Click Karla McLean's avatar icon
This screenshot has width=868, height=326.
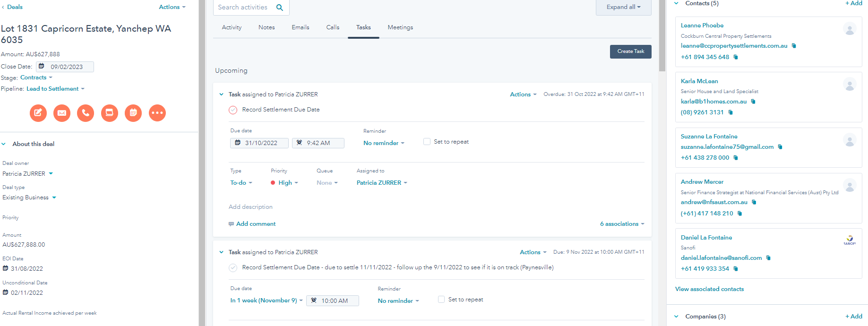pyautogui.click(x=850, y=85)
